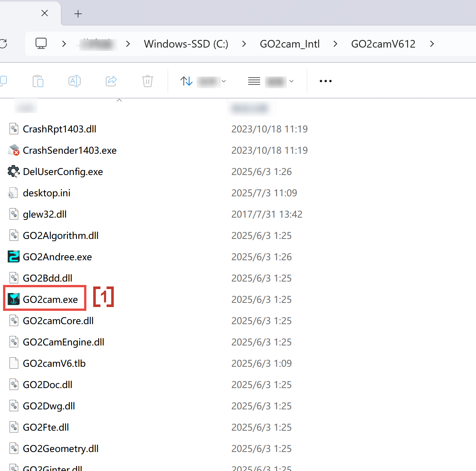Click the rename icon in the toolbar
The height and width of the screenshot is (471, 476).
(x=74, y=81)
